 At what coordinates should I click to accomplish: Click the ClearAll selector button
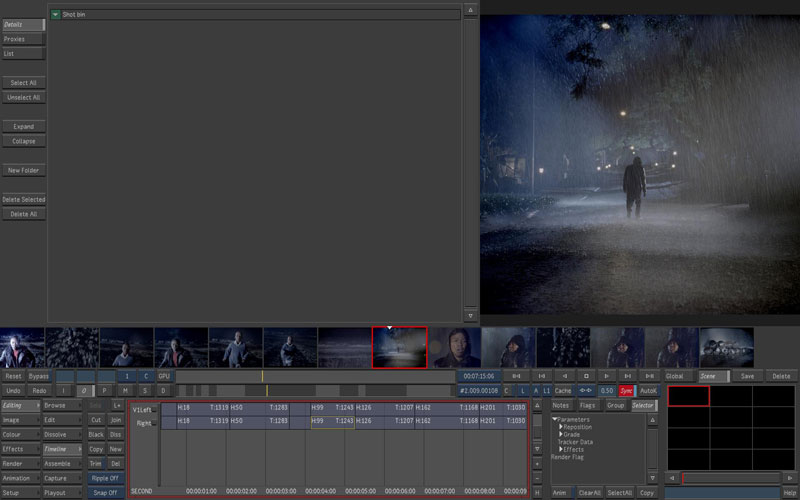589,493
